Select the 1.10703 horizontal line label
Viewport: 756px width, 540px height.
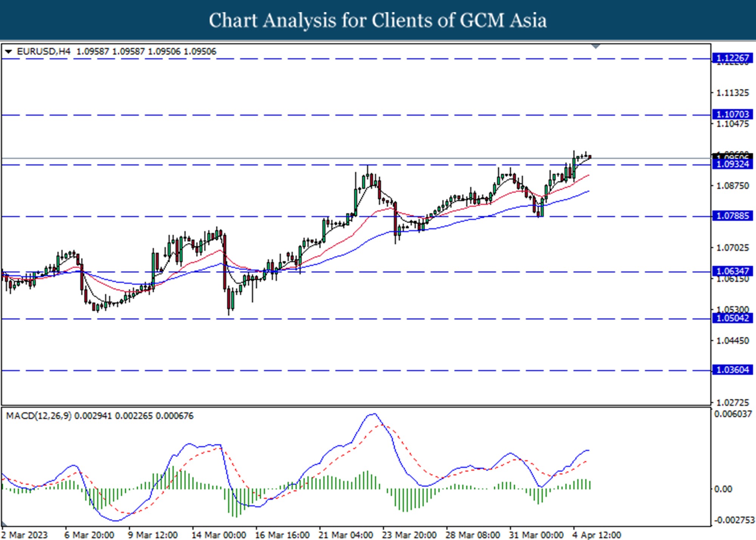(x=732, y=114)
